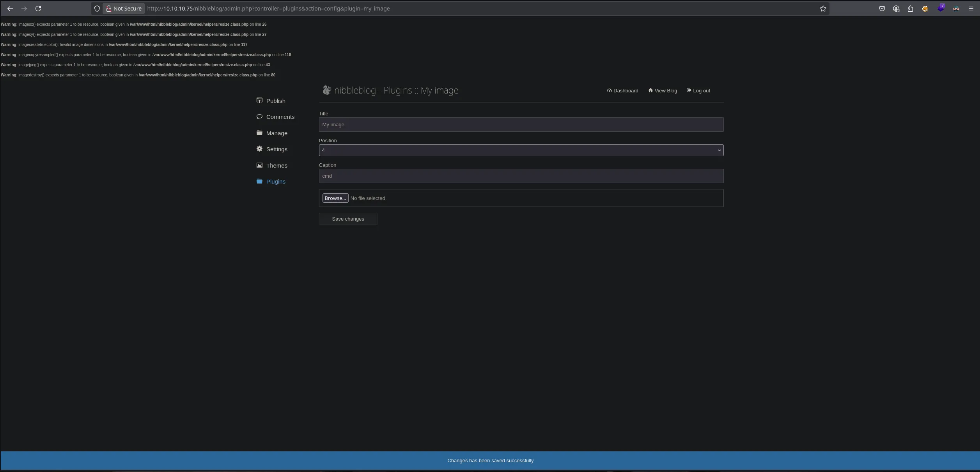Viewport: 980px width, 472px height.
Task: Click into the Caption text field
Action: click(x=521, y=176)
